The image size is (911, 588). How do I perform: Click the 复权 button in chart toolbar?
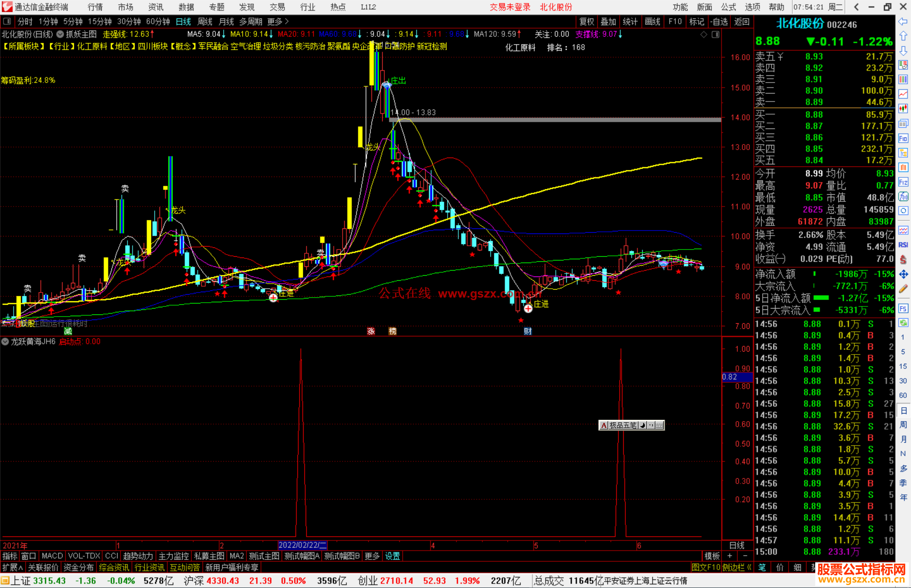click(587, 21)
